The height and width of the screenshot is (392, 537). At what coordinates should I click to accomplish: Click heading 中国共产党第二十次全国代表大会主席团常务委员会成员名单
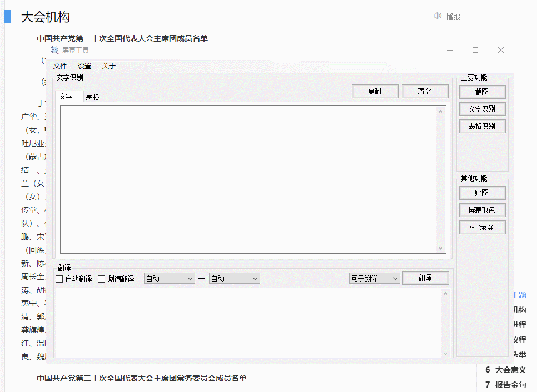(142, 378)
